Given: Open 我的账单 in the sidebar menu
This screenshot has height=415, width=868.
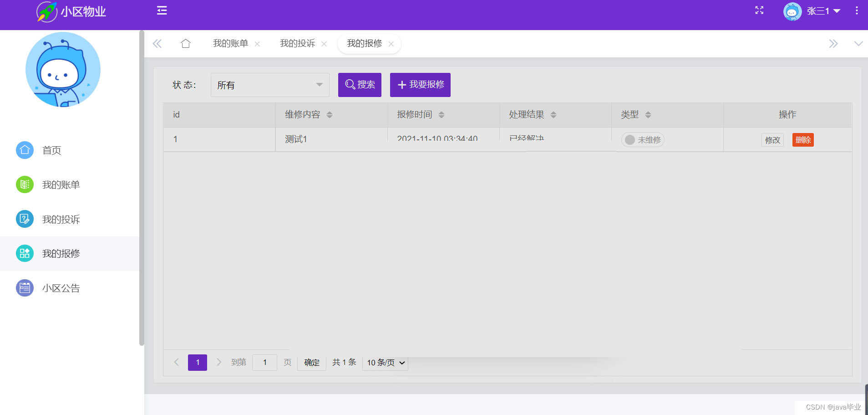Looking at the screenshot, I should pos(69,184).
